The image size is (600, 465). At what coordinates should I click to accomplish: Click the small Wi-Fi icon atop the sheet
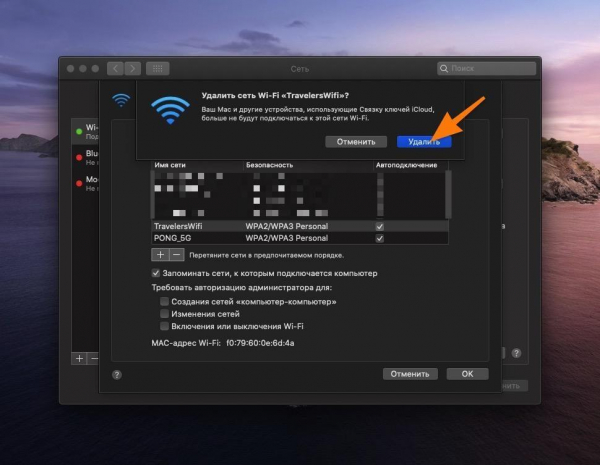click(121, 100)
